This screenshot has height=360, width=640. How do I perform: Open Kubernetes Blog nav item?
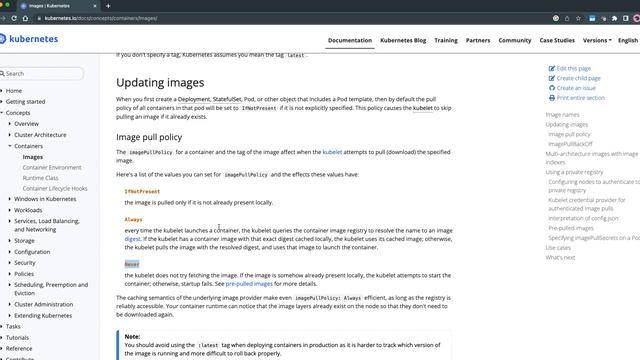(x=403, y=40)
